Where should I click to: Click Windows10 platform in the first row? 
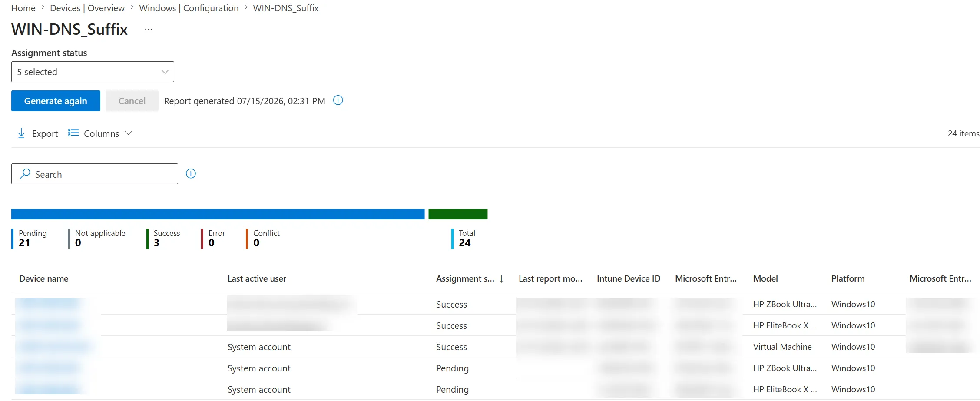[853, 304]
